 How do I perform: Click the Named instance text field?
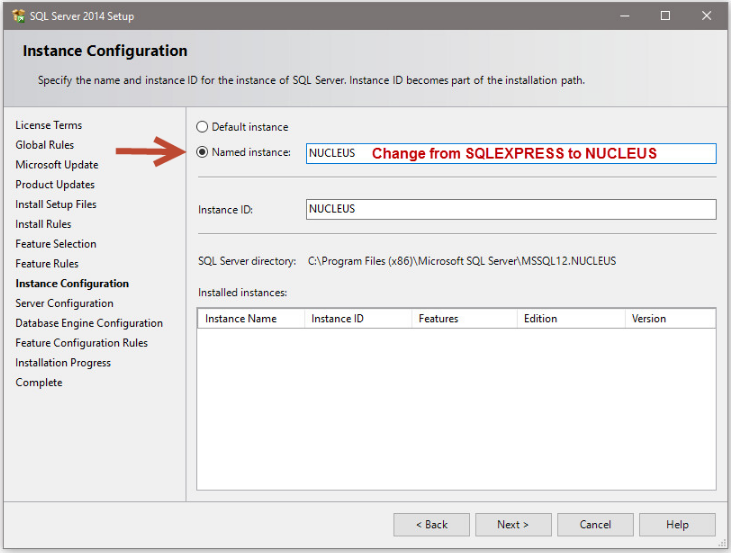point(510,153)
